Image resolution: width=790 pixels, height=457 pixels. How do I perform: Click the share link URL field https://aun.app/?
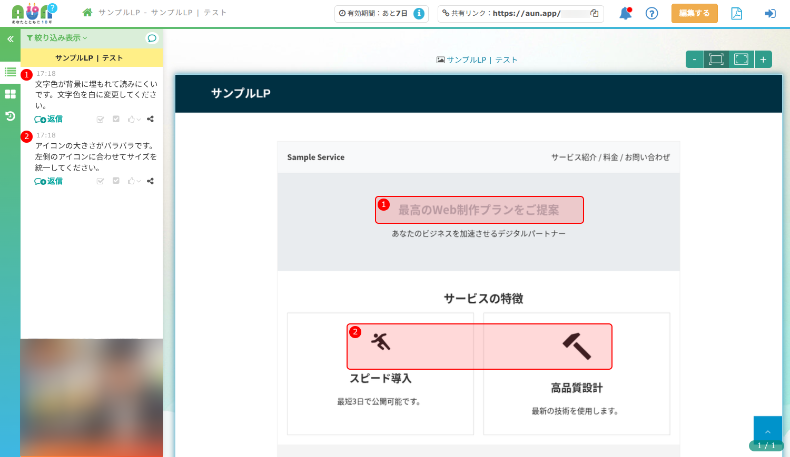(520, 14)
